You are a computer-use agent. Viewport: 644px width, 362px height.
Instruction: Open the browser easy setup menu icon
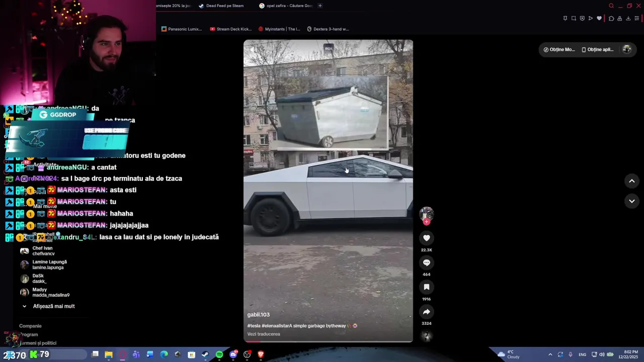[637, 19]
